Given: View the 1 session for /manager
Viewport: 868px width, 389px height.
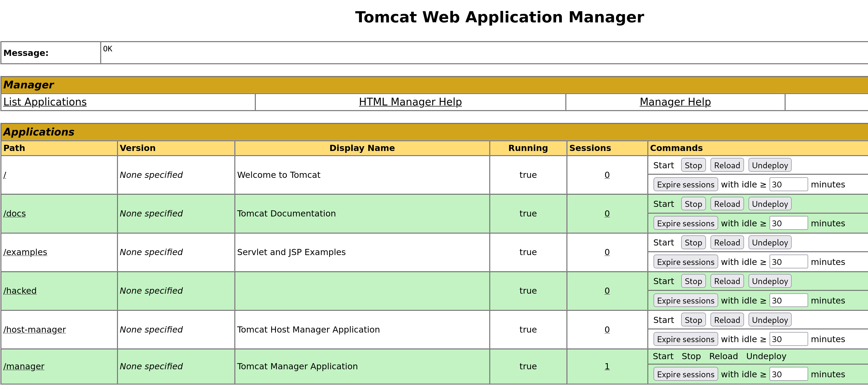Looking at the screenshot, I should (x=607, y=366).
